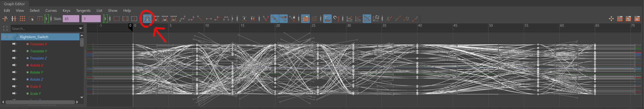Open the Show menu
Image resolution: width=644 pixels, height=109 pixels.
pyautogui.click(x=113, y=11)
